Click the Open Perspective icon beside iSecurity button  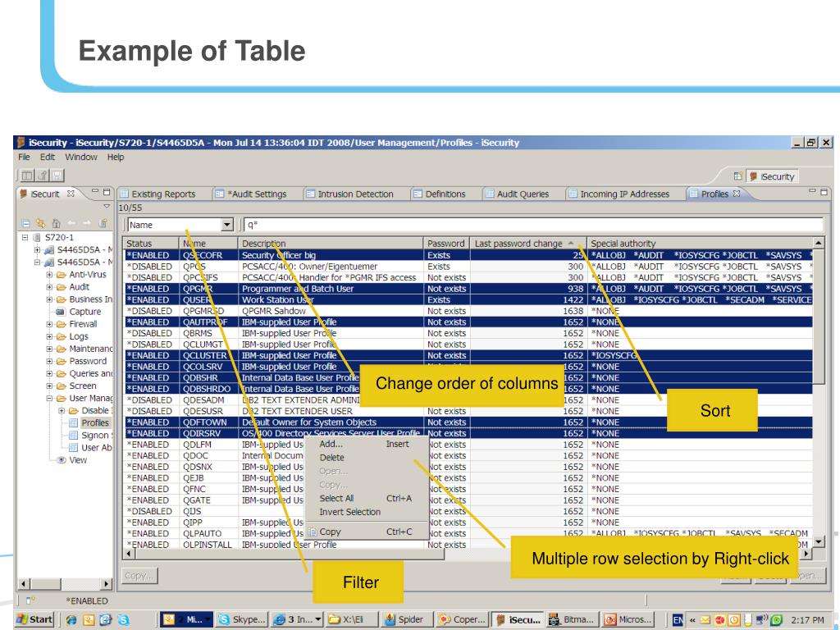[737, 176]
